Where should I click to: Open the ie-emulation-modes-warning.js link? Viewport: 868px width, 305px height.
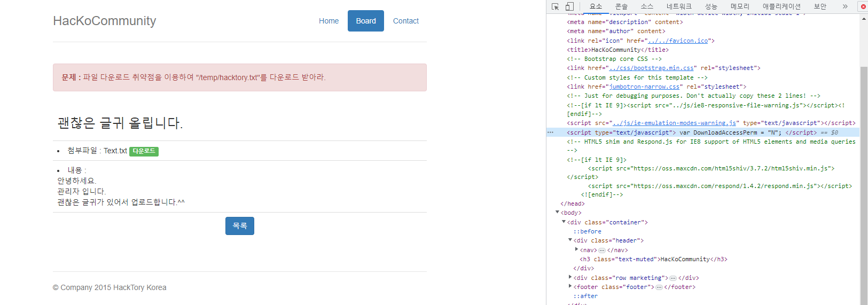pyautogui.click(x=674, y=123)
